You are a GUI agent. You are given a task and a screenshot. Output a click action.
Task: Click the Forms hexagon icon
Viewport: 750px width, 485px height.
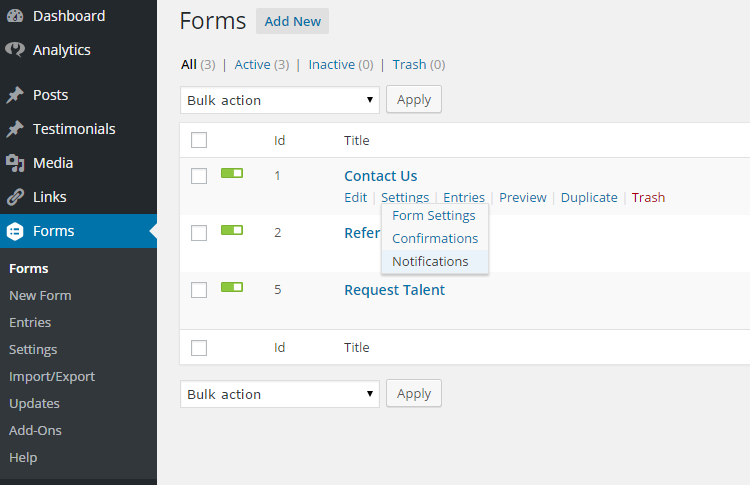coord(15,231)
